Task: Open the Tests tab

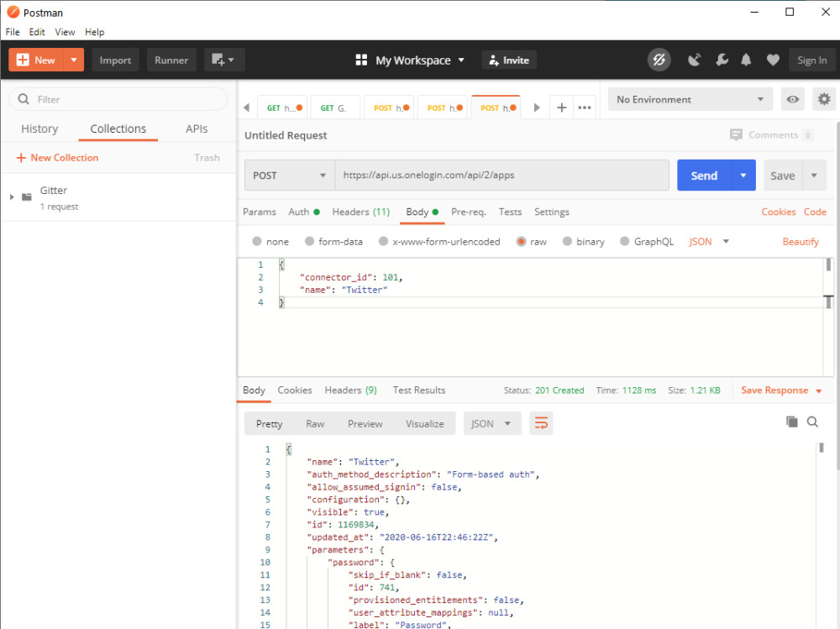Action: click(x=510, y=212)
